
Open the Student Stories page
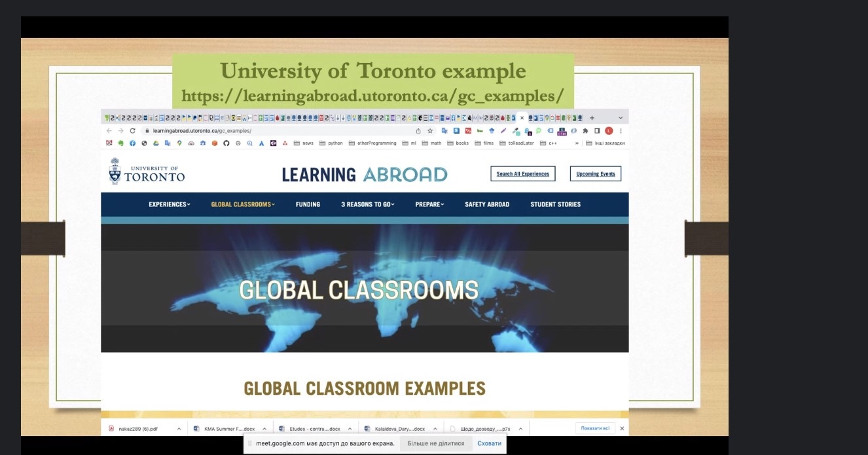(555, 204)
